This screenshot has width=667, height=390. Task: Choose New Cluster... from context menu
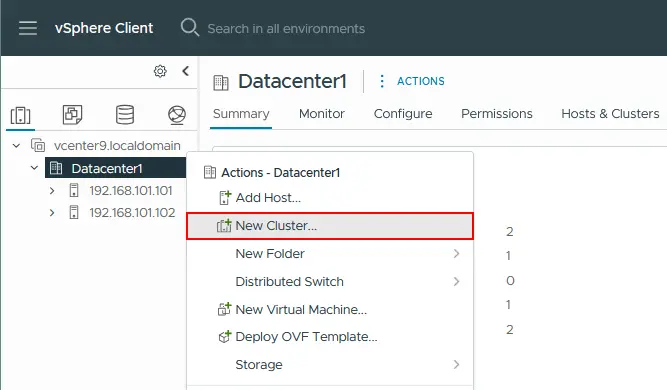click(330, 226)
